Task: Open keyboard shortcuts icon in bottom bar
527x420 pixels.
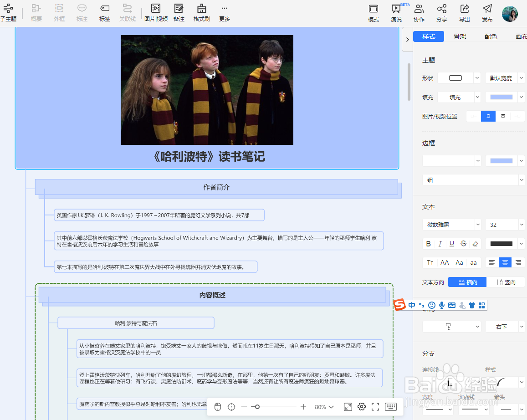Action: pyautogui.click(x=390, y=407)
